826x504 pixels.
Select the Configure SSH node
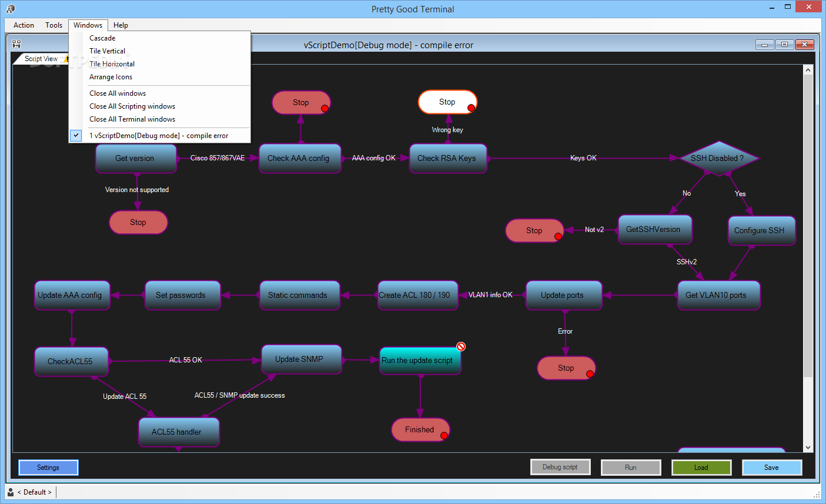[761, 231]
